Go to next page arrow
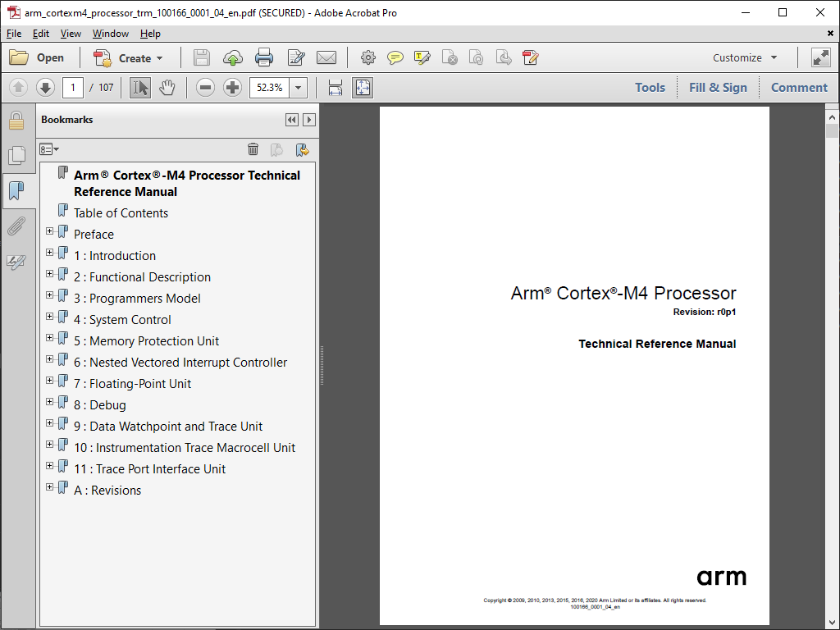Screen dimensions: 840x630 [46, 87]
